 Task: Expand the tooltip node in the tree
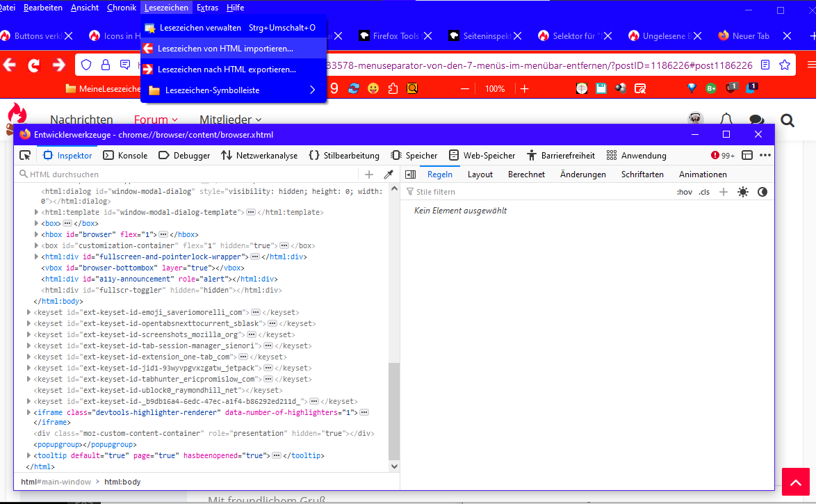[28, 455]
